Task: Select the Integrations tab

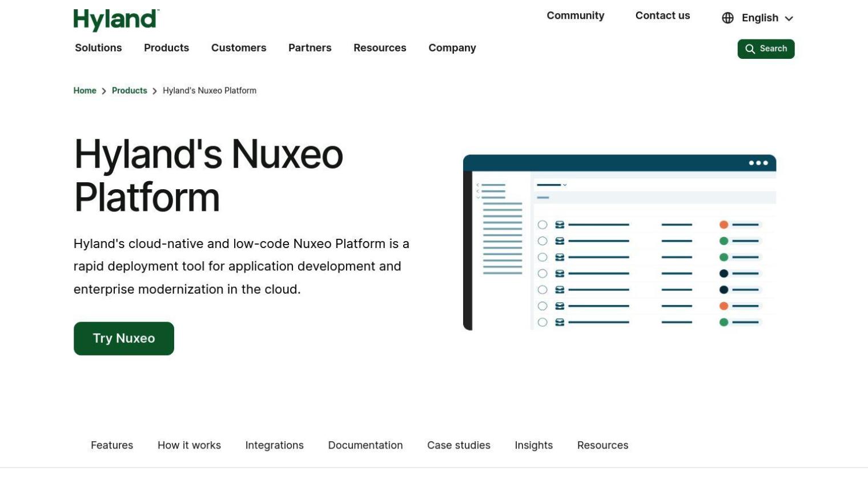Action: [x=274, y=445]
